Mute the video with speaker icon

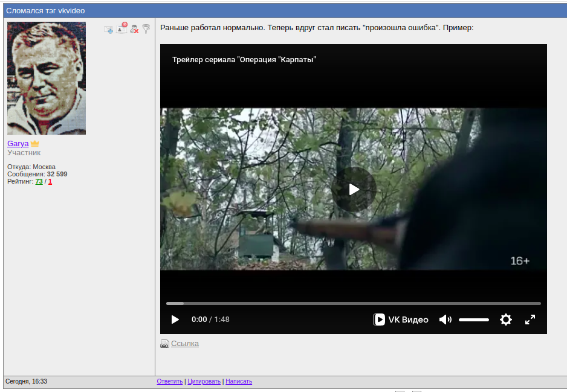point(445,320)
